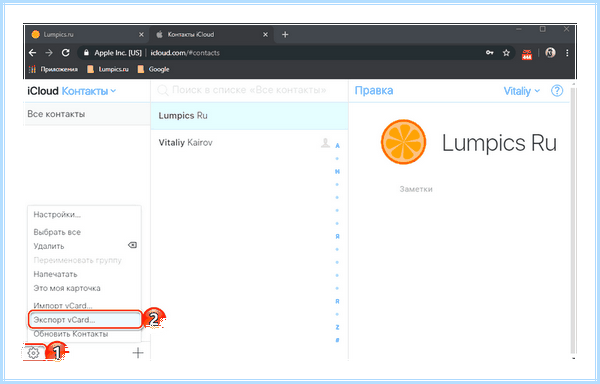600x384 pixels.
Task: Choose Напечатать menu item
Action: [x=84, y=274]
